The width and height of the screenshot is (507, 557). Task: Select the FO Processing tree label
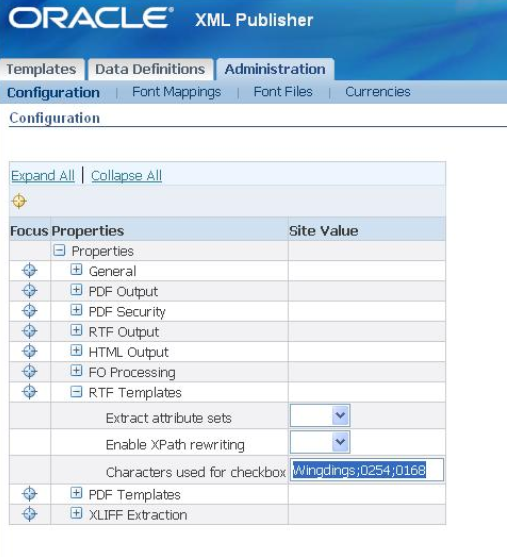pos(132,373)
